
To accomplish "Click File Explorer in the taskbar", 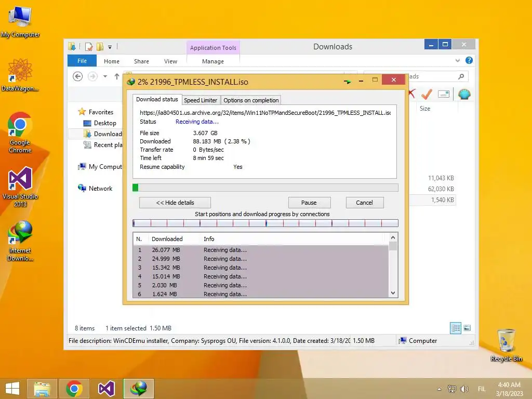I will [42, 389].
